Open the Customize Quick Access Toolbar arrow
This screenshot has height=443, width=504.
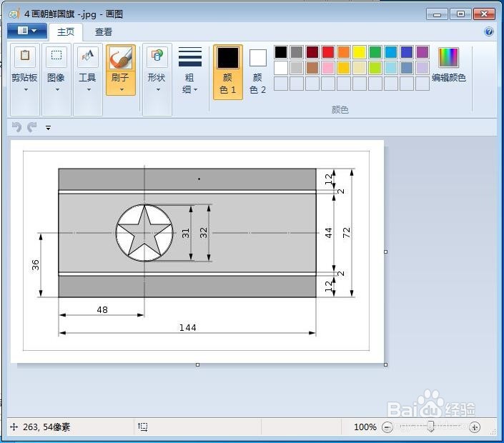pyautogui.click(x=48, y=128)
